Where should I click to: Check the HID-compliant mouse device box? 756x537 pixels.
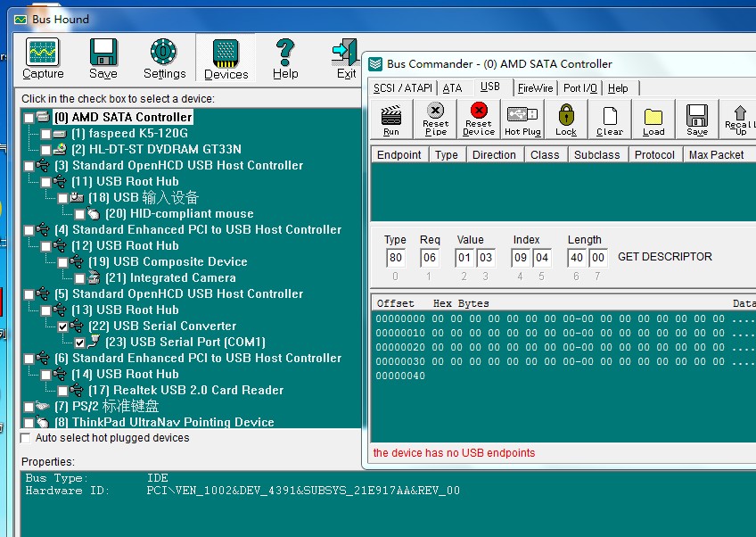click(x=80, y=214)
